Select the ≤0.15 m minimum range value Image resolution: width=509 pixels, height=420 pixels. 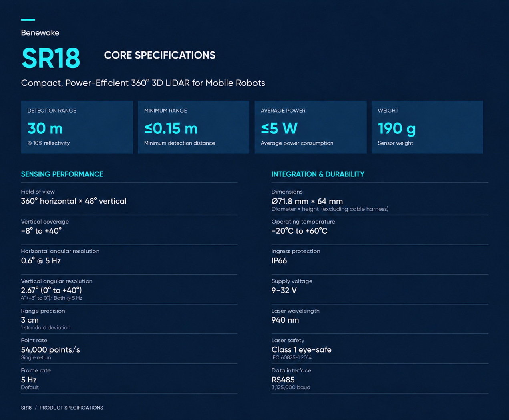(x=171, y=129)
